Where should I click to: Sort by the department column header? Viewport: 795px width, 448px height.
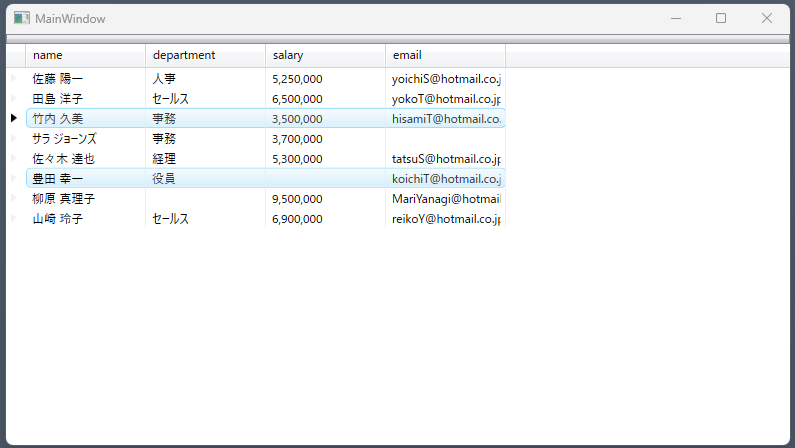(205, 55)
